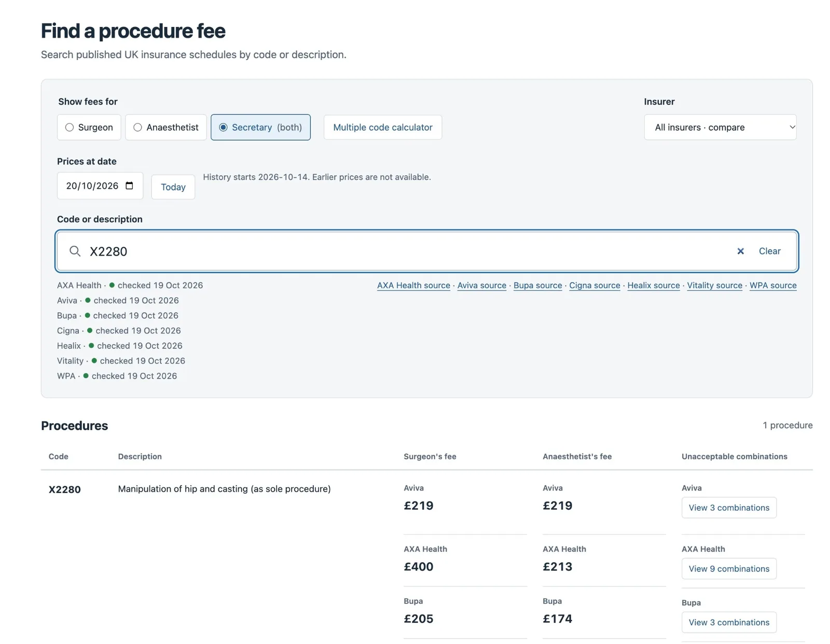830x644 pixels.
Task: Open the Insurer dropdown
Action: (720, 128)
